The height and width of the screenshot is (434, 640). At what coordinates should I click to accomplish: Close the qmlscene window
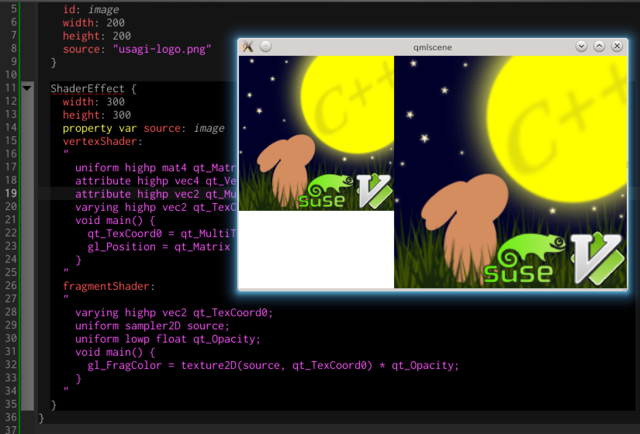click(x=617, y=46)
